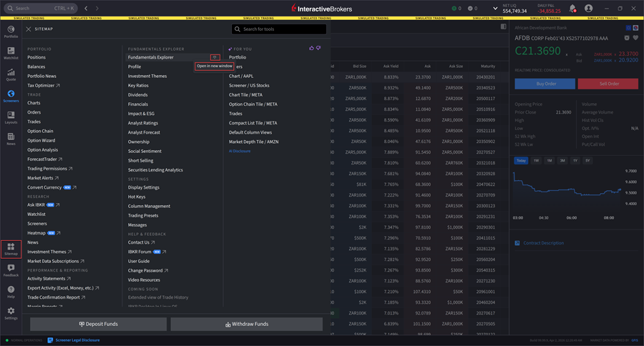644x346 pixels.
Task: Expand the Contract Description section
Action: coord(543,243)
